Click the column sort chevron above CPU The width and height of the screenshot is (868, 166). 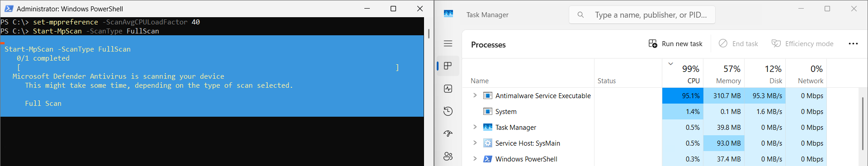point(671,64)
